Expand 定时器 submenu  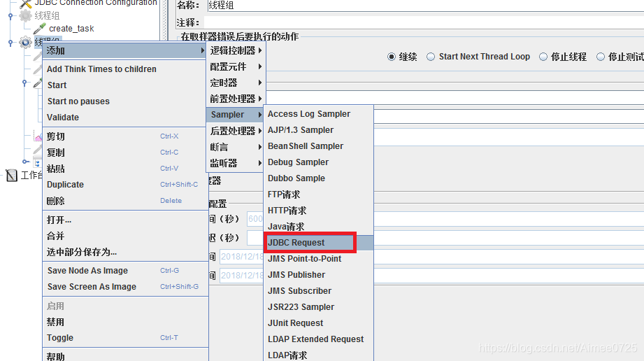pyautogui.click(x=236, y=83)
